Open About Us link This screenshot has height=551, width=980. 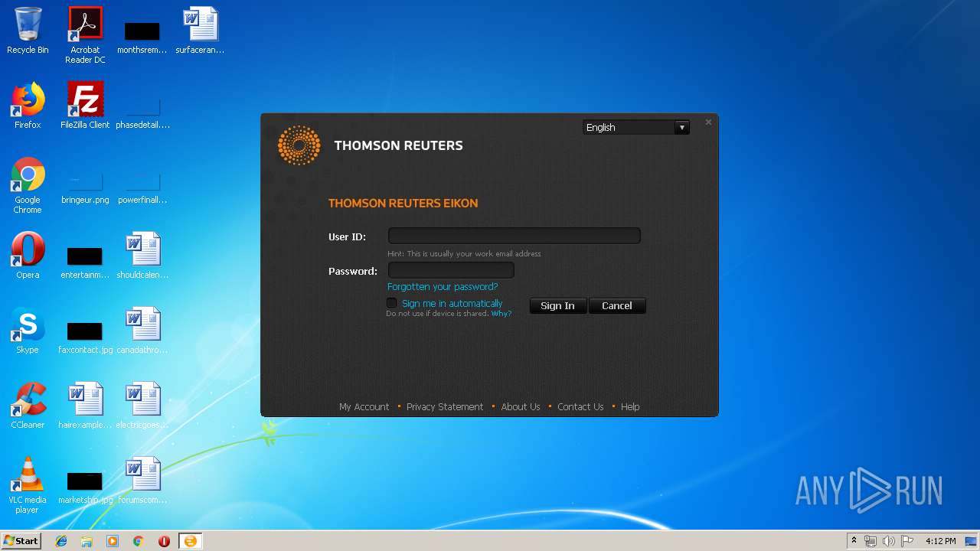521,406
